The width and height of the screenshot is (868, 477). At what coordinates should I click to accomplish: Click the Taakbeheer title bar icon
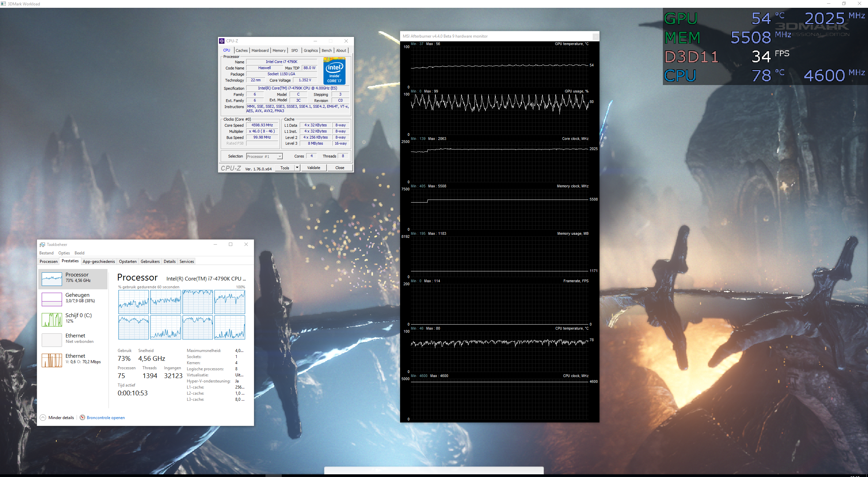coord(42,245)
